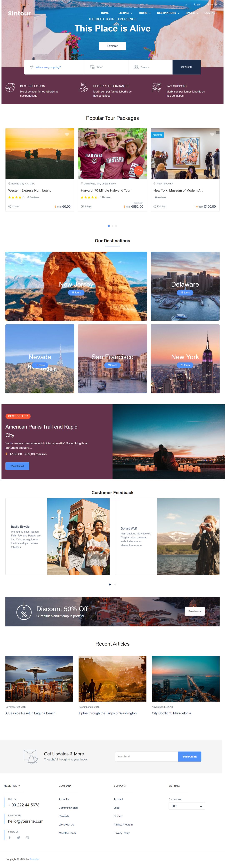Image resolution: width=225 pixels, height=868 pixels.
Task: Click the Your Email input field
Action: [x=147, y=756]
